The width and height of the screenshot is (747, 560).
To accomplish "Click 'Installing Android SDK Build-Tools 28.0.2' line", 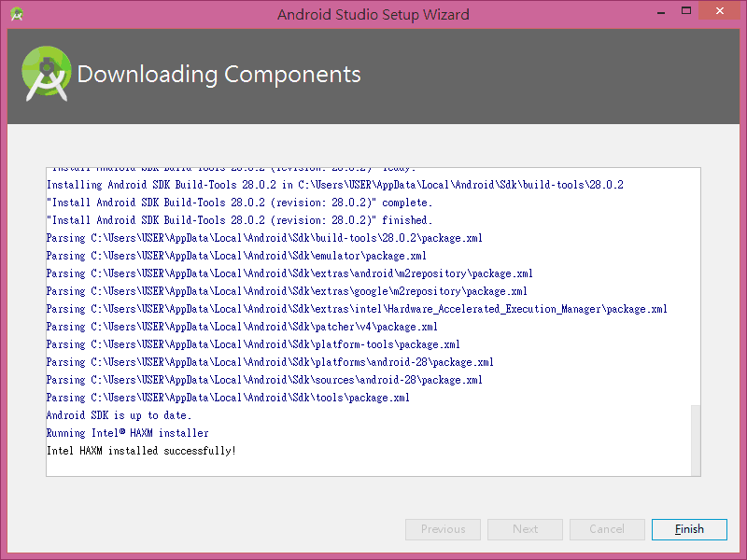I will click(x=335, y=185).
